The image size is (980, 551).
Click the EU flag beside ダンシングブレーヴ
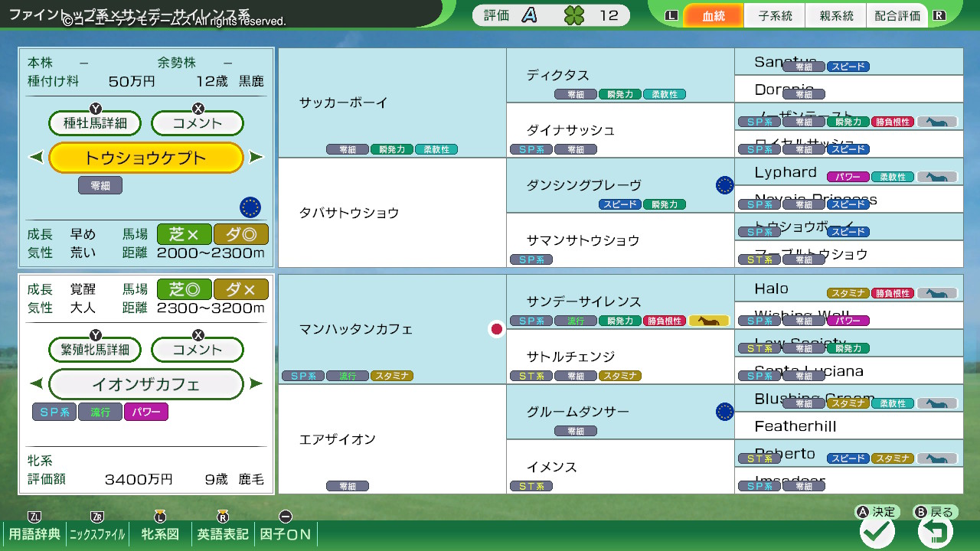(724, 185)
